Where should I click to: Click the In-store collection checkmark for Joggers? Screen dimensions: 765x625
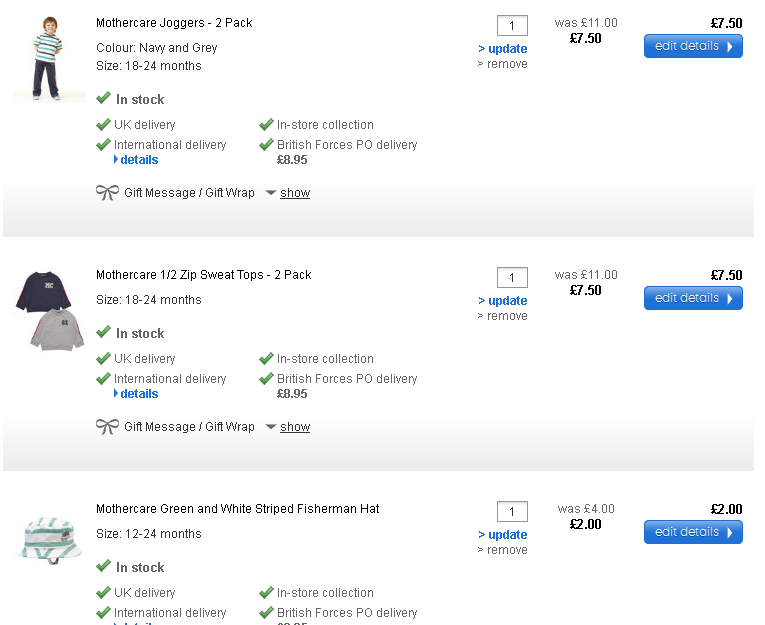(x=266, y=125)
